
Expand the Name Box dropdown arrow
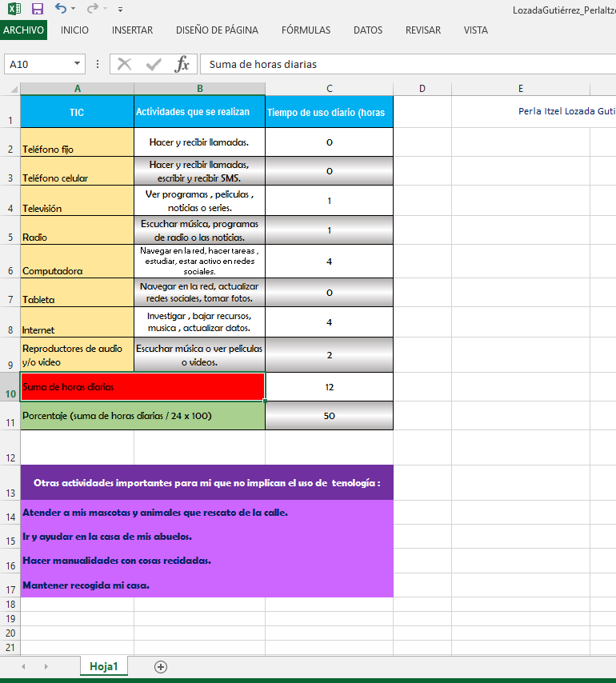77,64
